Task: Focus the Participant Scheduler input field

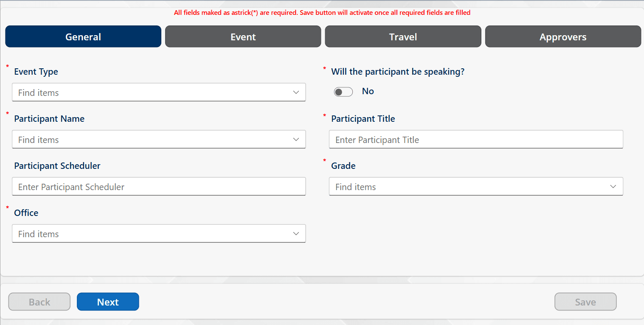Action: pyautogui.click(x=159, y=186)
